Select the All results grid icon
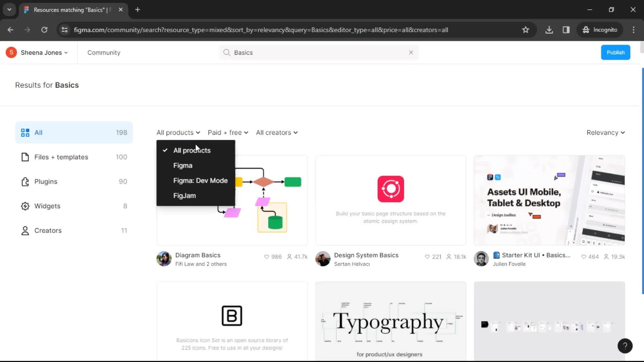This screenshot has height=362, width=644. pyautogui.click(x=25, y=133)
